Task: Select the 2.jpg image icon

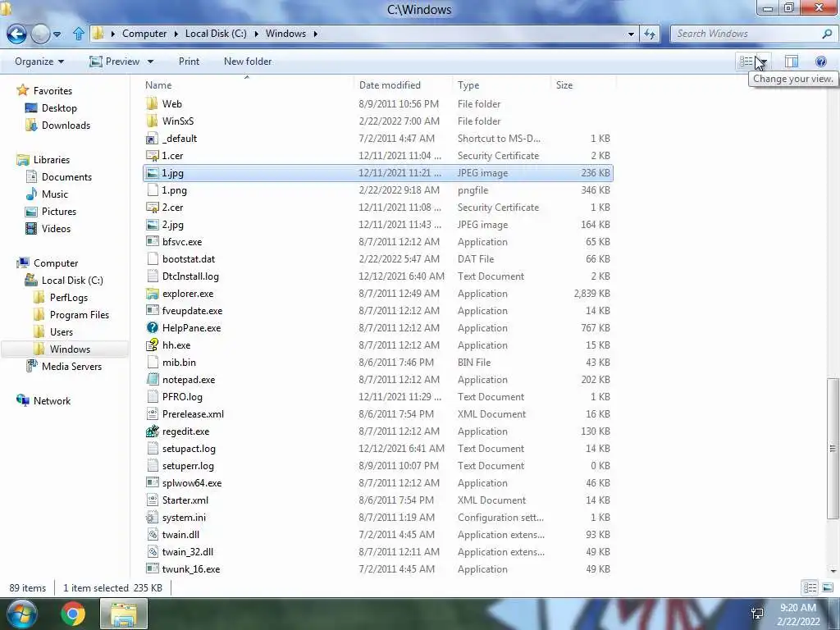Action: pos(152,225)
